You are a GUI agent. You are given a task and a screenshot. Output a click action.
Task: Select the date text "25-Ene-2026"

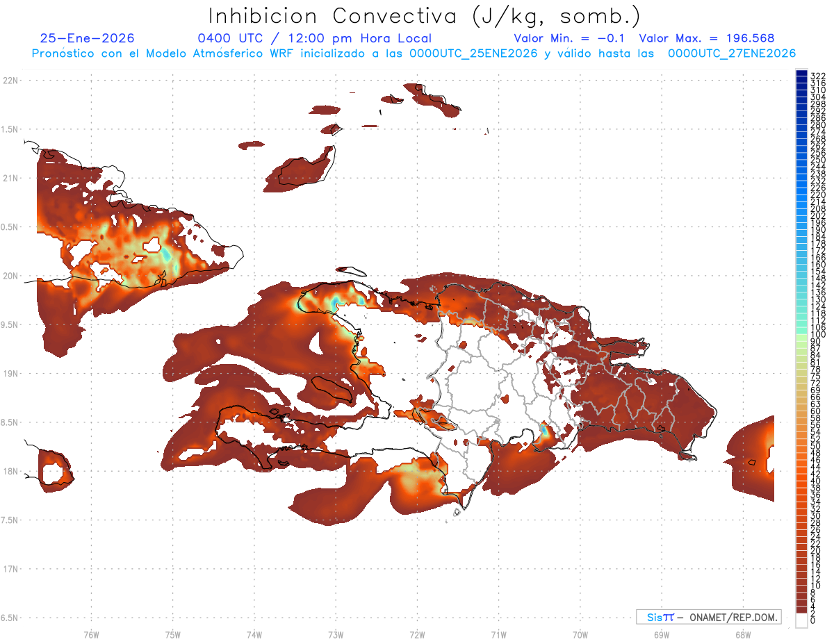pyautogui.click(x=87, y=38)
